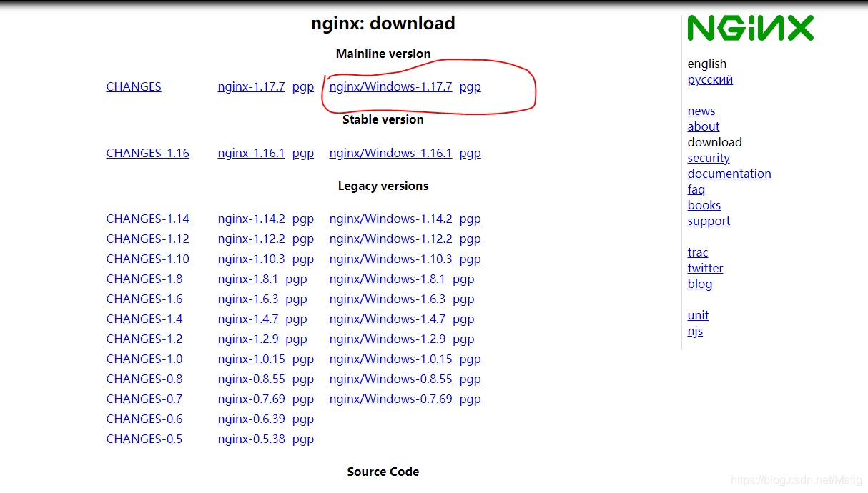Open pgp signature for nginx/Windows-1.16.1
The width and height of the screenshot is (868, 493).
click(470, 154)
